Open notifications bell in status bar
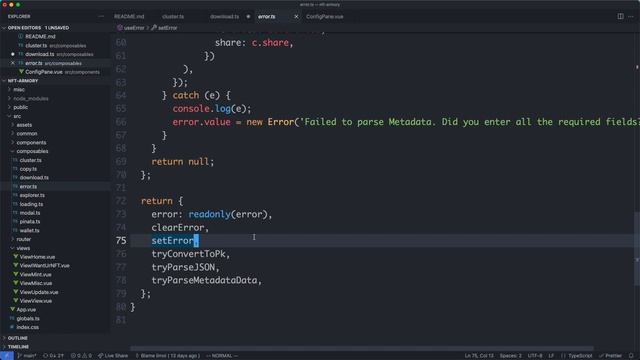The width and height of the screenshot is (640, 360). coord(631,356)
